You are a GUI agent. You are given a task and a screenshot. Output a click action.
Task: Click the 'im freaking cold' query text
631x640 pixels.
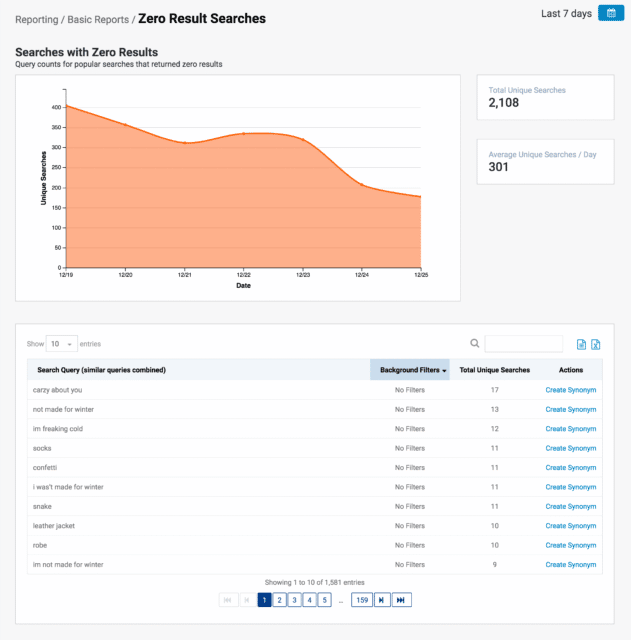58,429
